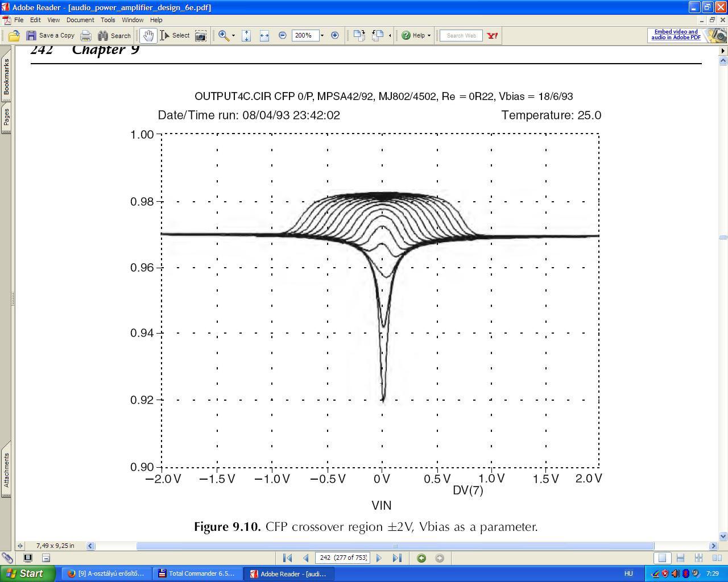Select the Snapshot camera tool

[x=201, y=35]
